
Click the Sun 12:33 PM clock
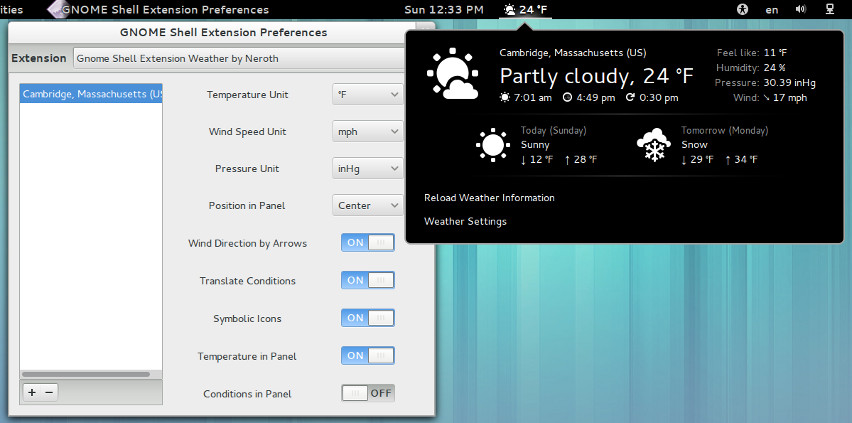click(444, 9)
